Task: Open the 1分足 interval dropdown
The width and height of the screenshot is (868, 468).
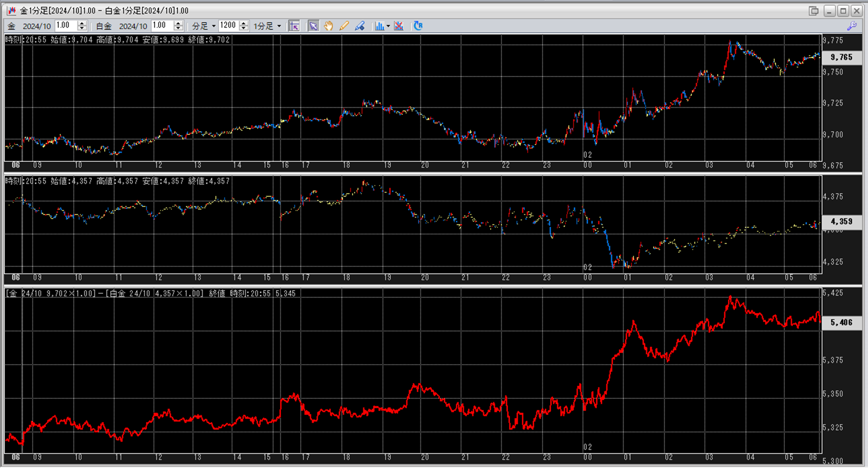Action: click(x=267, y=26)
